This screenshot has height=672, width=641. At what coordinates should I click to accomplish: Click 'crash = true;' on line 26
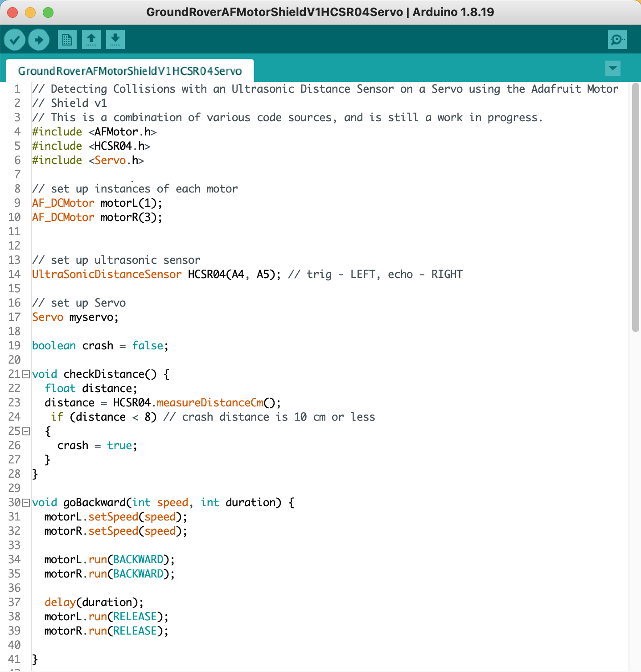point(97,446)
